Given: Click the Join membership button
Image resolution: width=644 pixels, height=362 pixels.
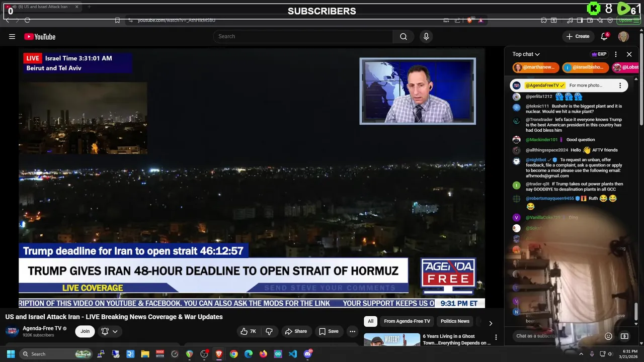Looking at the screenshot, I should click(85, 331).
